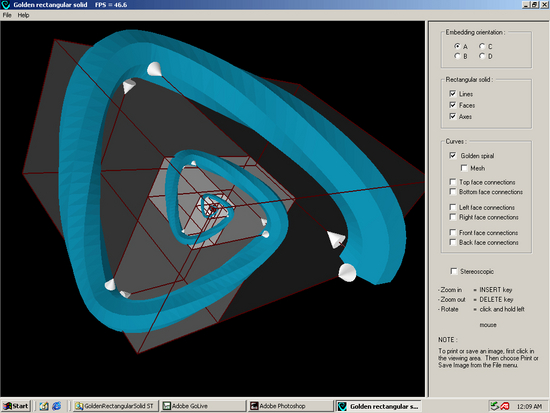Click the green system tray icon
The width and height of the screenshot is (550, 413).
[x=495, y=406]
